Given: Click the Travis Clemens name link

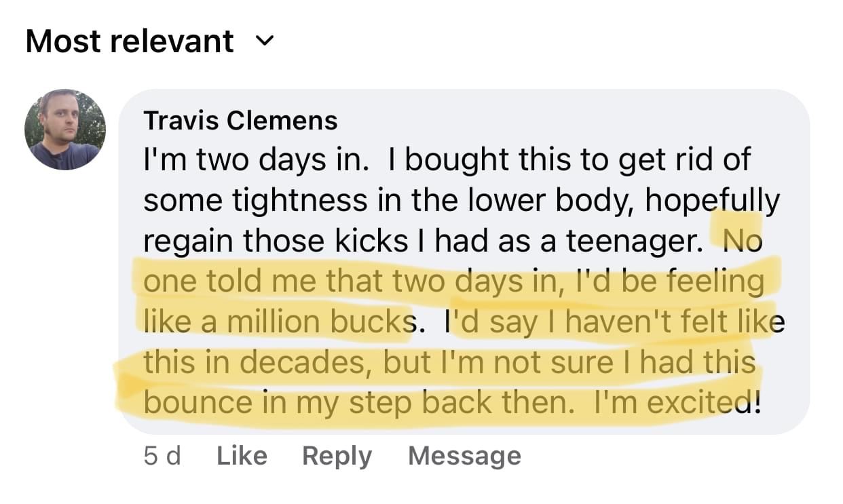Looking at the screenshot, I should point(240,121).
